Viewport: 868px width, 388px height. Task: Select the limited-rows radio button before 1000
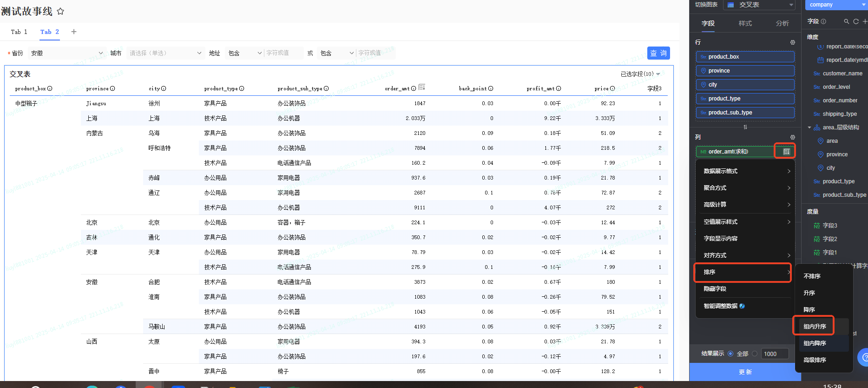(755, 354)
